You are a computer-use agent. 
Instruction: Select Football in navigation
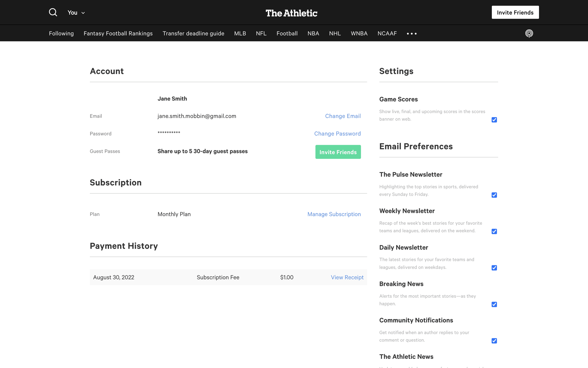coord(287,33)
